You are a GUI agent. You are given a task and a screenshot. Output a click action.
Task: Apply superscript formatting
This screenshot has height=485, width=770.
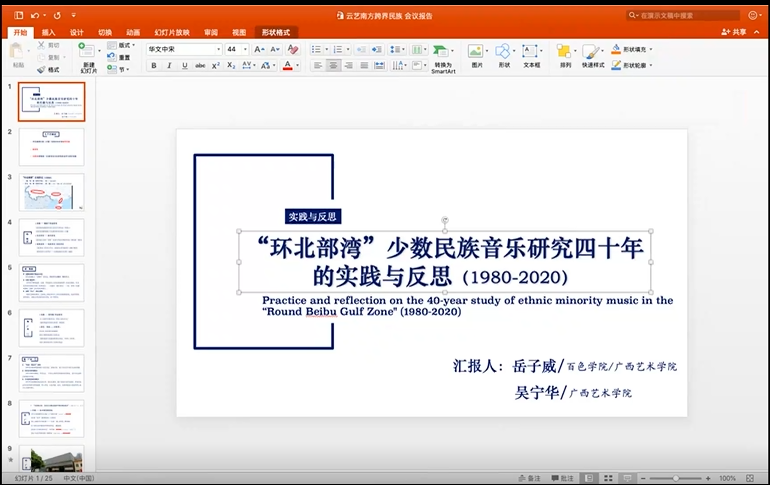tap(217, 65)
